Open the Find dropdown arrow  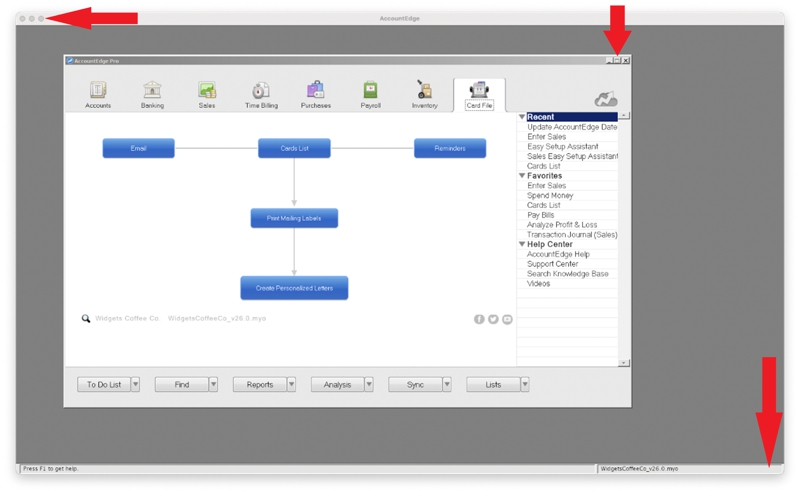(x=213, y=384)
